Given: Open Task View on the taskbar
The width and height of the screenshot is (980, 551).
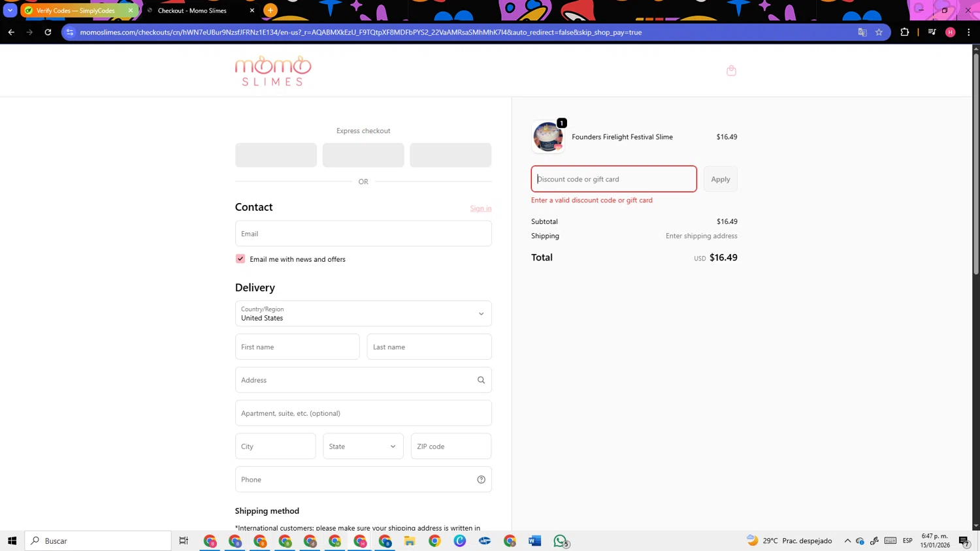Looking at the screenshot, I should point(184,541).
